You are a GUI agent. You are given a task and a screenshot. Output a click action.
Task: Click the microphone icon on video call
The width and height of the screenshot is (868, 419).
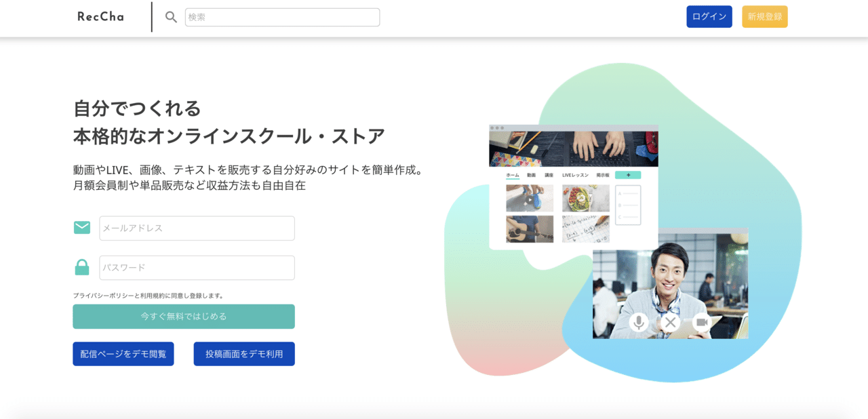638,322
